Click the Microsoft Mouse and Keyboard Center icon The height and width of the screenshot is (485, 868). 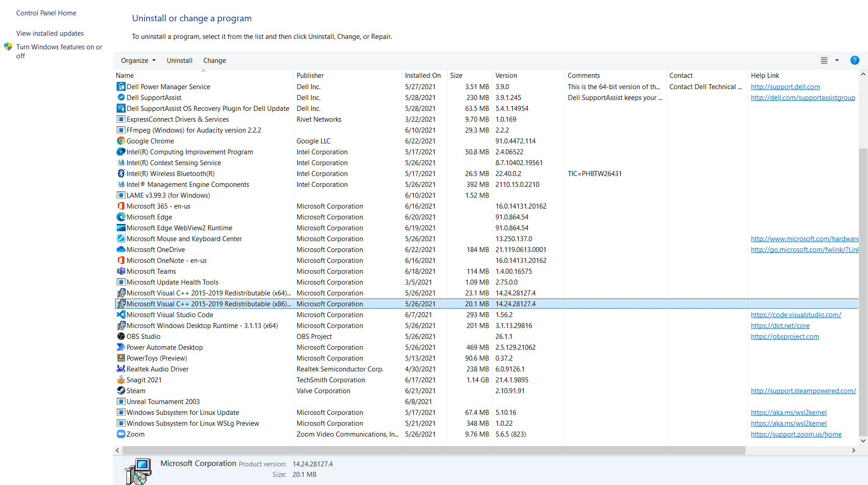coord(121,238)
